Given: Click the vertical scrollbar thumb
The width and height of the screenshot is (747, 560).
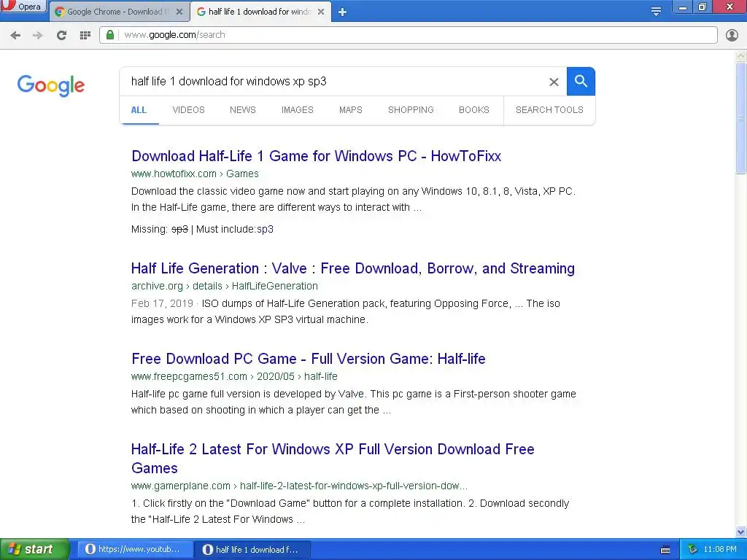Looking at the screenshot, I should (741, 118).
